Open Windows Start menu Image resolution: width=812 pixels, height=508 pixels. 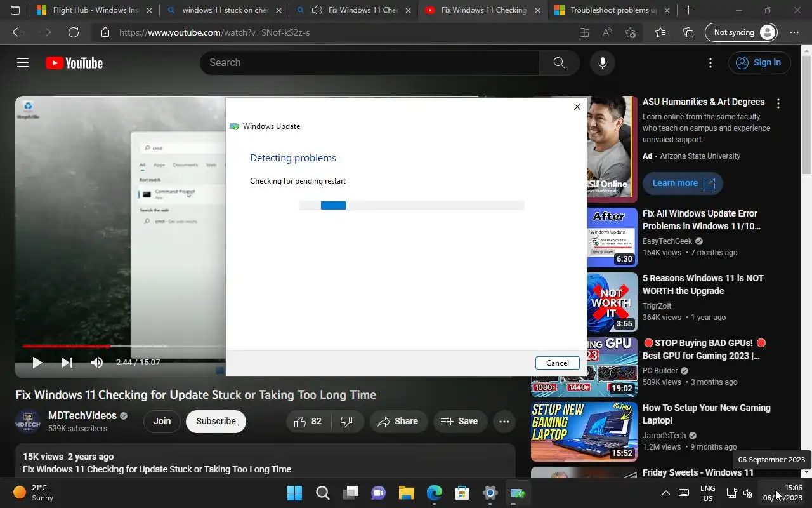pos(294,493)
